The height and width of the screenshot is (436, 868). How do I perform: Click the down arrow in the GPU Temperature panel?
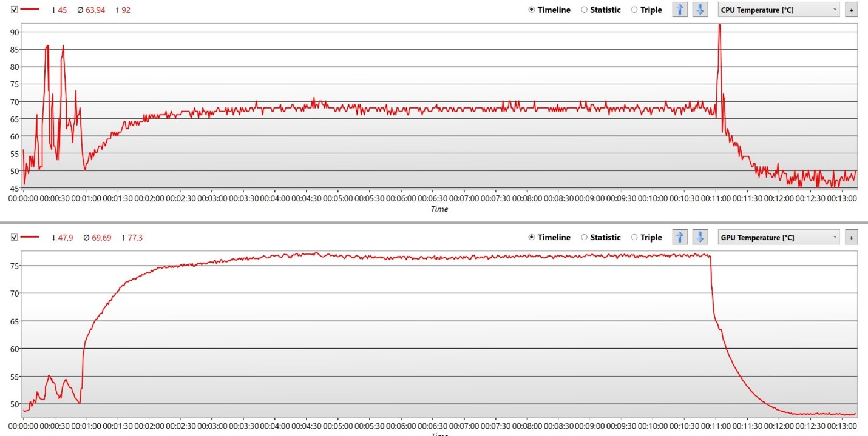coord(700,237)
